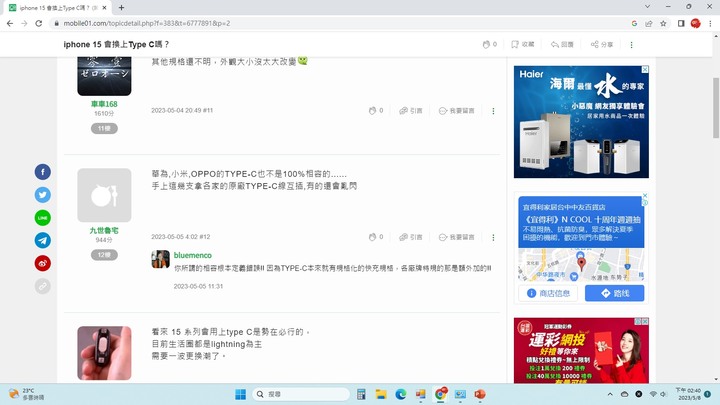
Task: Open the 分享 share option in the header
Action: [602, 45]
